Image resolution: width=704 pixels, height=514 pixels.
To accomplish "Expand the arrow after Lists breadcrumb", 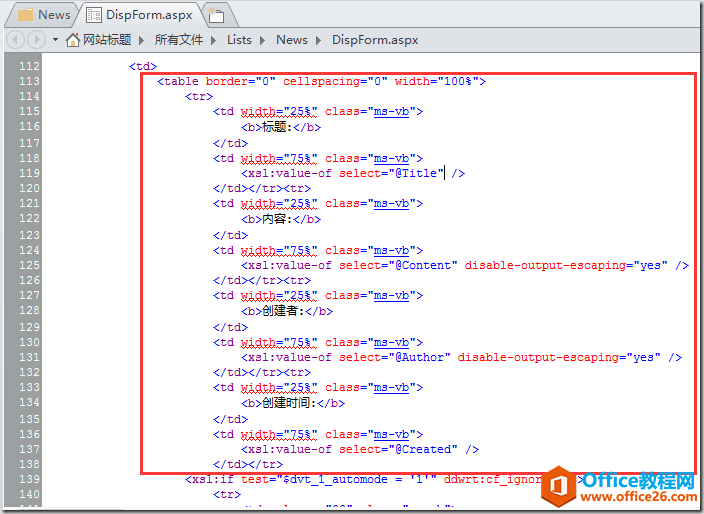I will click(262, 40).
